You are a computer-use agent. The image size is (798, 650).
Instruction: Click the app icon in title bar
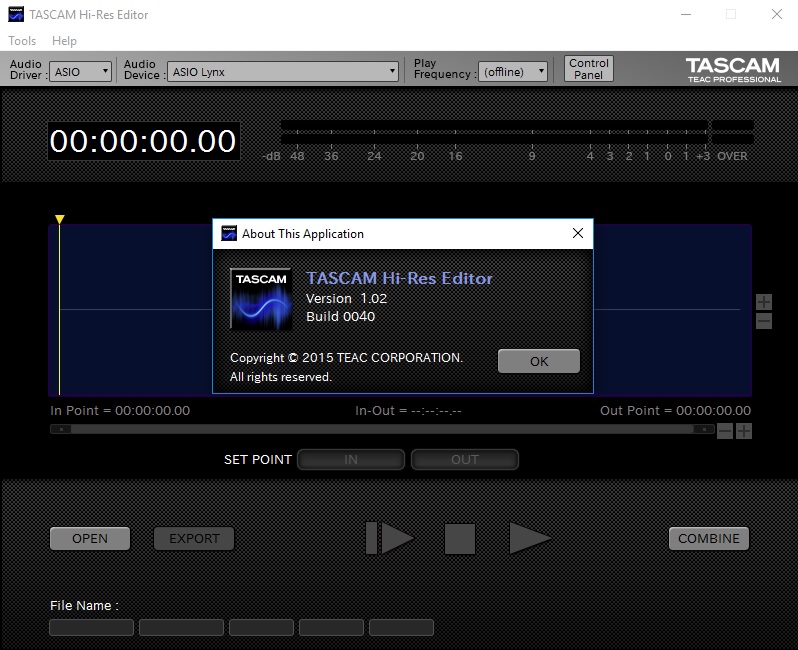[16, 14]
